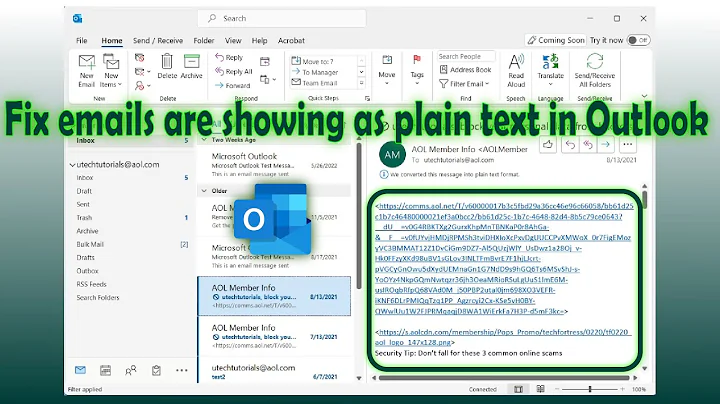Click the Coming Soon button
This screenshot has width=720, height=404.
[x=556, y=40]
